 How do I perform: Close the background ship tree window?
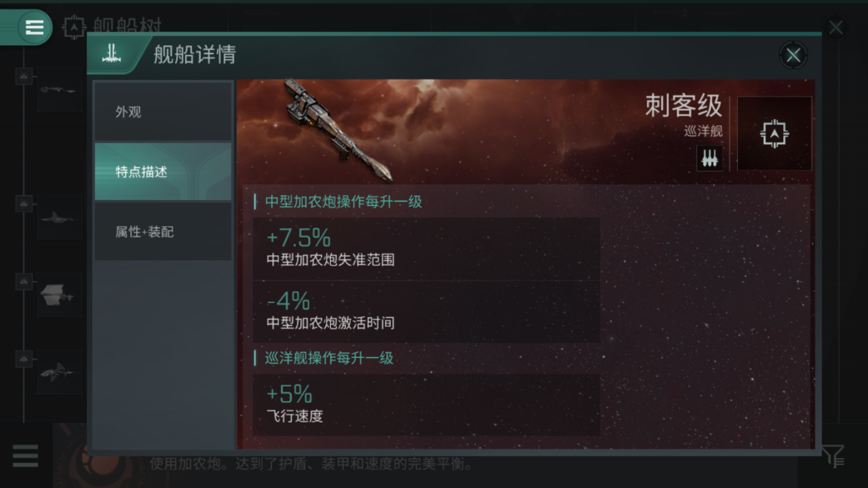click(836, 27)
